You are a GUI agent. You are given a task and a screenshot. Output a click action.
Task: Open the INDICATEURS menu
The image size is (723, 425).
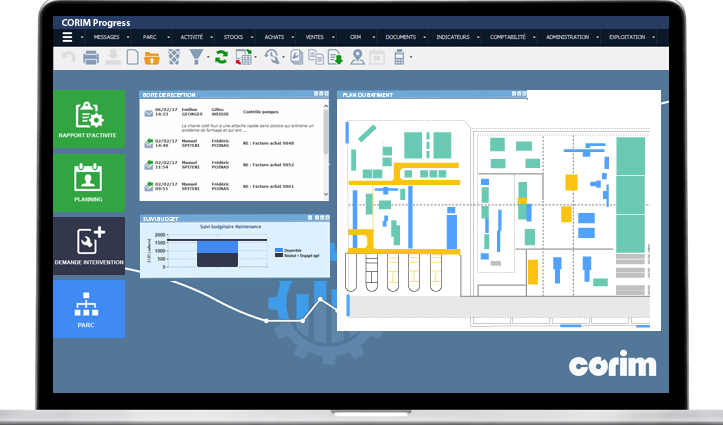(x=453, y=37)
